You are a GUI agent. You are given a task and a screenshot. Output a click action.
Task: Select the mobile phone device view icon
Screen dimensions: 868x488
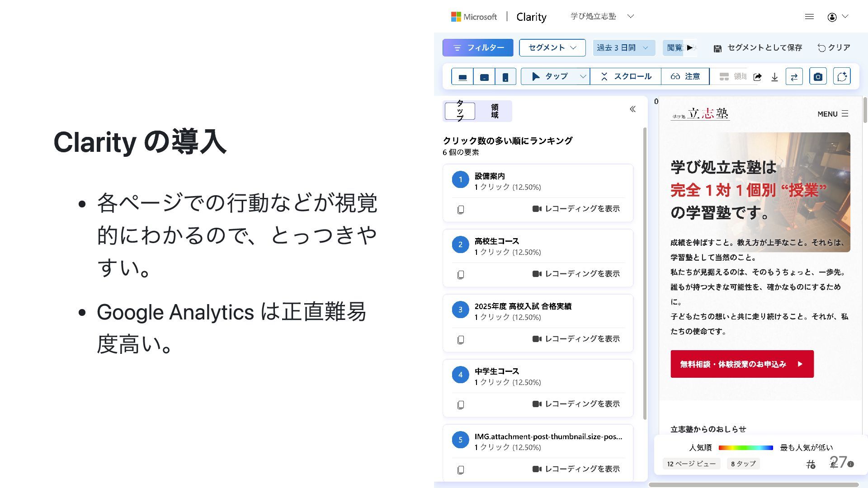click(505, 77)
